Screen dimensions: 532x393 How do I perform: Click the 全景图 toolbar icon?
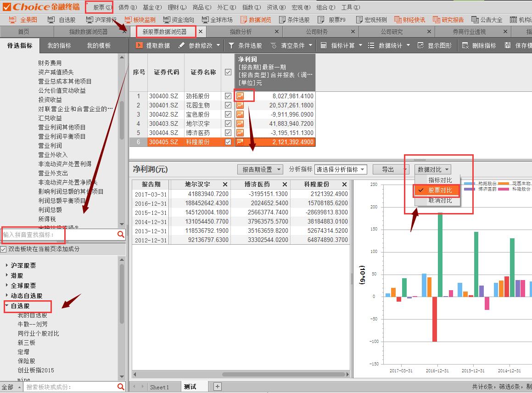pyautogui.click(x=13, y=20)
